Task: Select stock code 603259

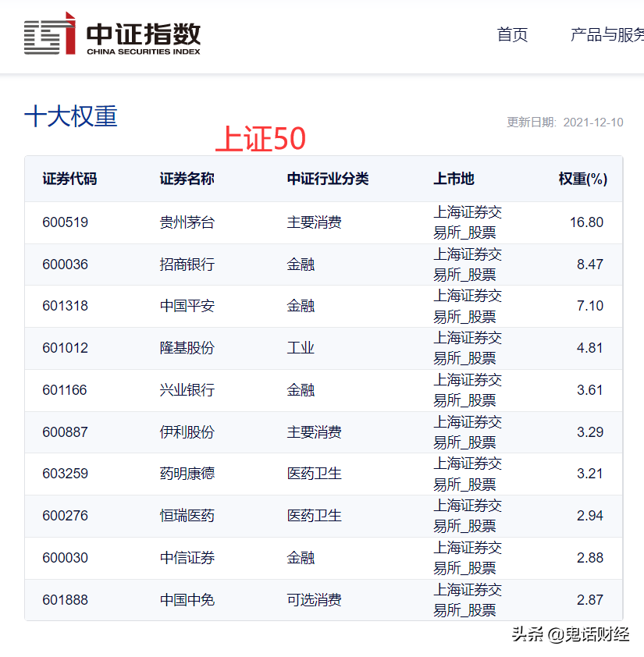Action: click(65, 474)
